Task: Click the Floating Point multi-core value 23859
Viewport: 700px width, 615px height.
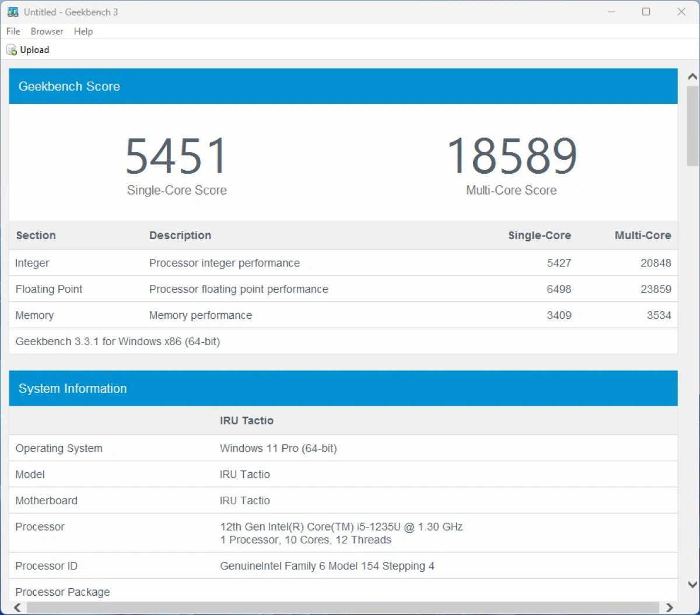Action: tap(656, 289)
